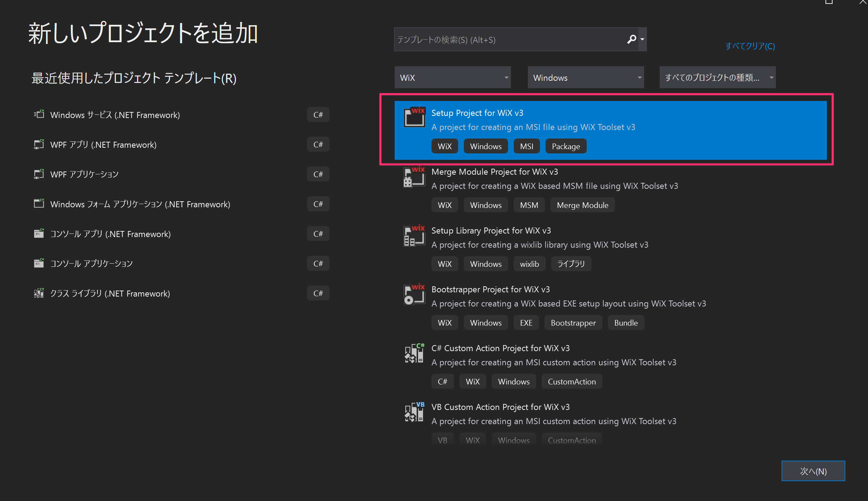Open the すべてのプロジェクトの種類 dropdown
The image size is (868, 501).
(x=717, y=77)
